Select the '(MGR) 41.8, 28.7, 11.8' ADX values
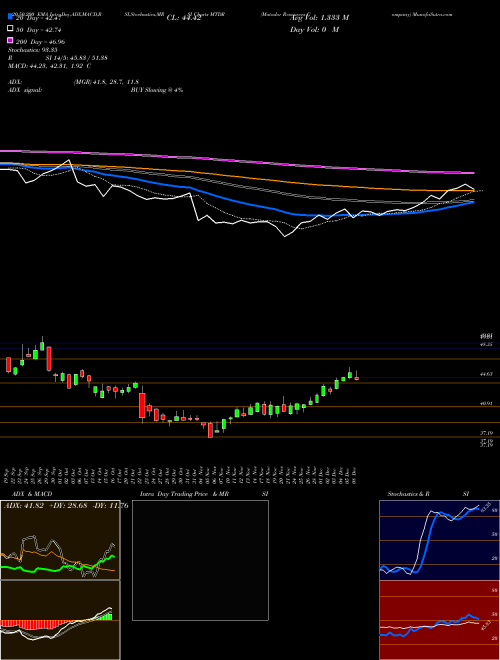This screenshot has width=500, height=660. point(106,82)
